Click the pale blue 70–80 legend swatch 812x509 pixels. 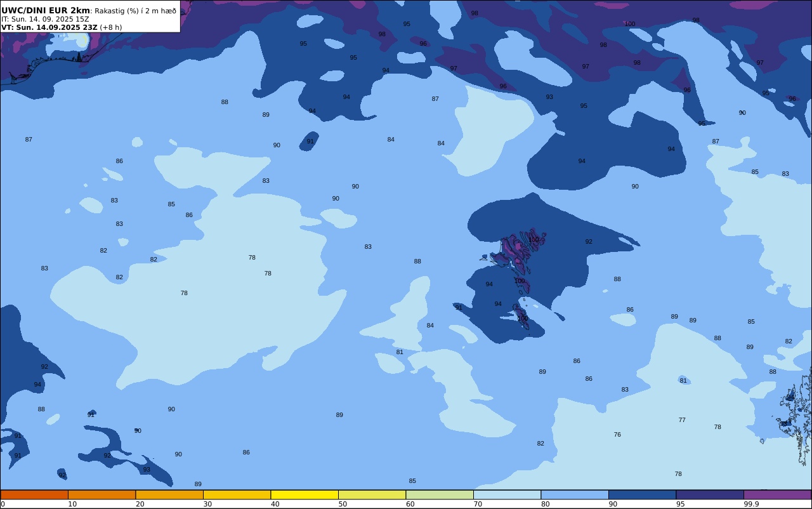coord(507,494)
